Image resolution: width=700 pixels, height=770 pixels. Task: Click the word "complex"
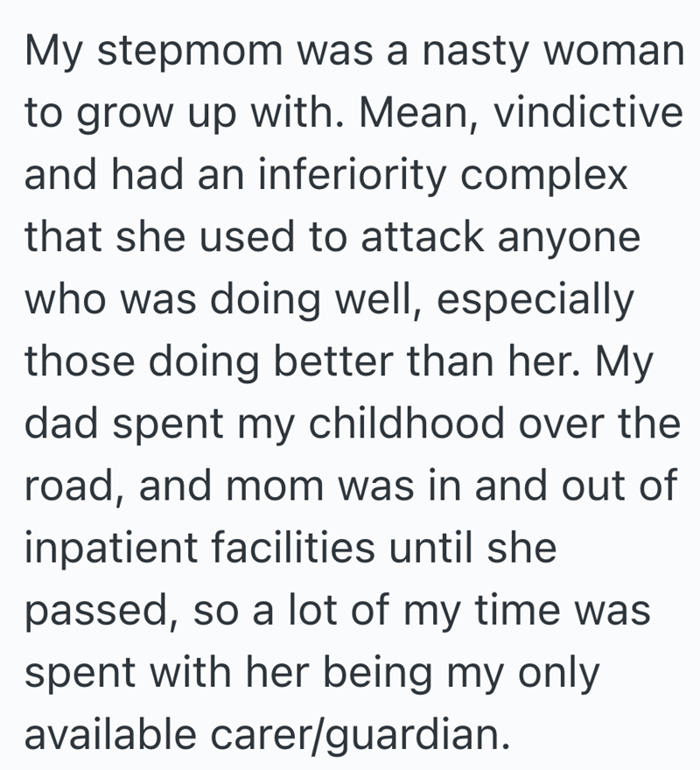coord(542,175)
